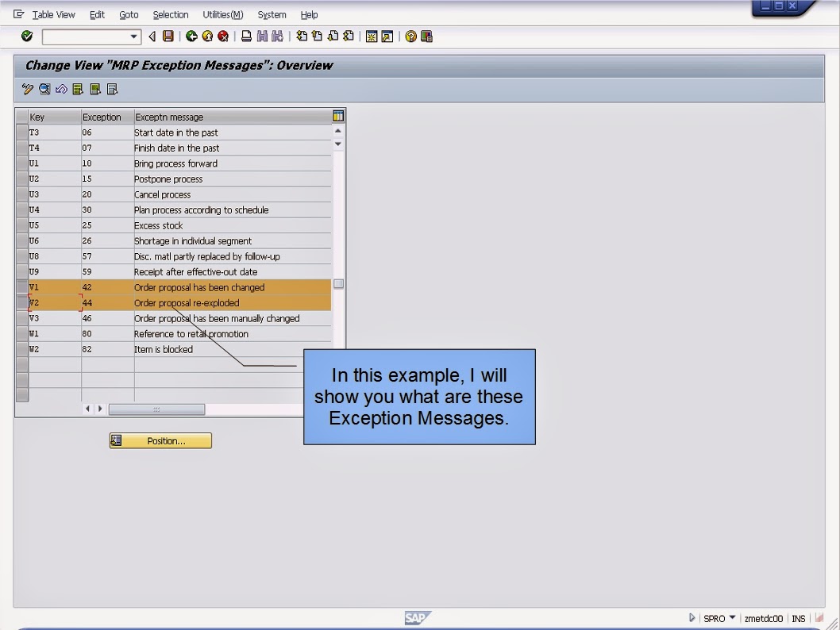Select row U3 using its row selector
This screenshot has height=630, width=840.
(x=22, y=194)
